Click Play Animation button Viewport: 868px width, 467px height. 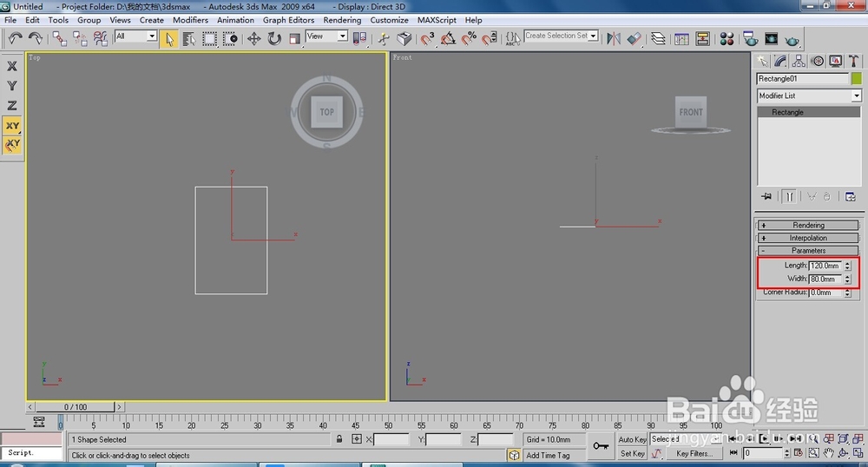(x=765, y=438)
